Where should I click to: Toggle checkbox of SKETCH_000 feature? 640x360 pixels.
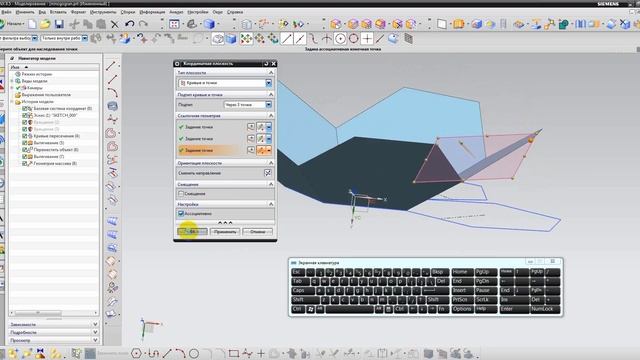24,116
